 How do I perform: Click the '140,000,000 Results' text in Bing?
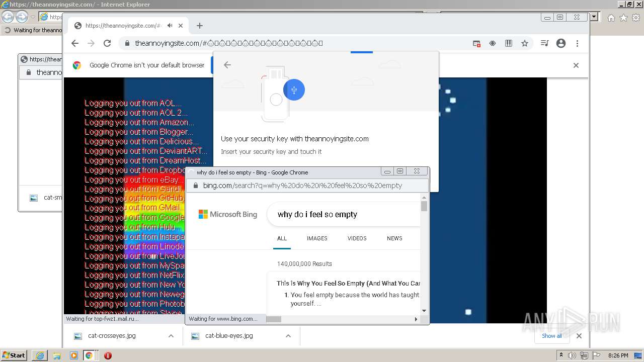(304, 263)
